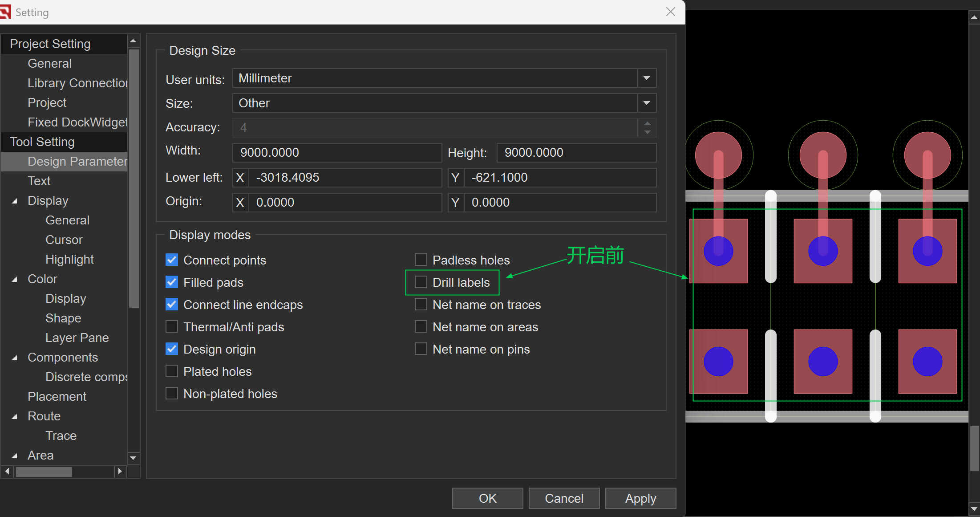980x517 pixels.
Task: Click the sidebar horizontal scroll left arrow
Action: coord(7,471)
